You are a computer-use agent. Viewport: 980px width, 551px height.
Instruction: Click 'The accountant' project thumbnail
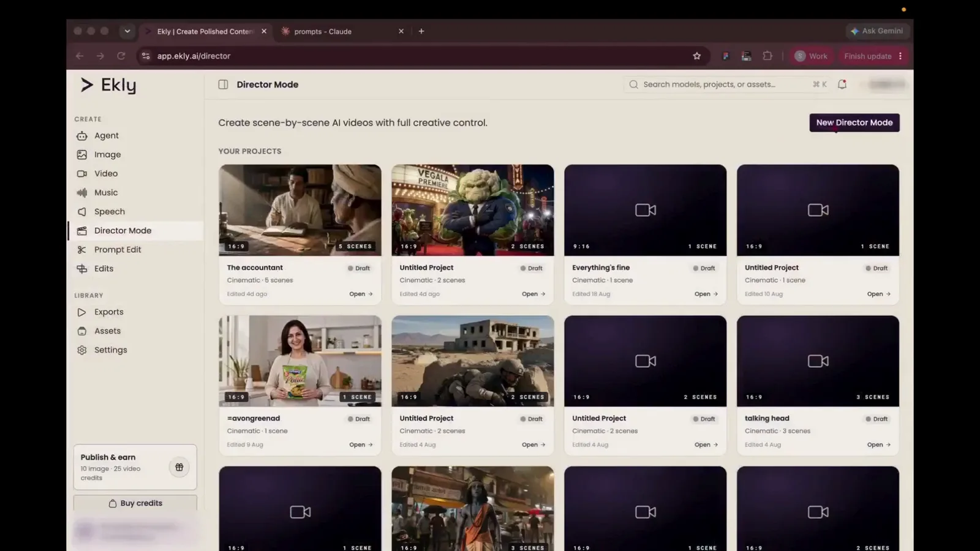[300, 210]
